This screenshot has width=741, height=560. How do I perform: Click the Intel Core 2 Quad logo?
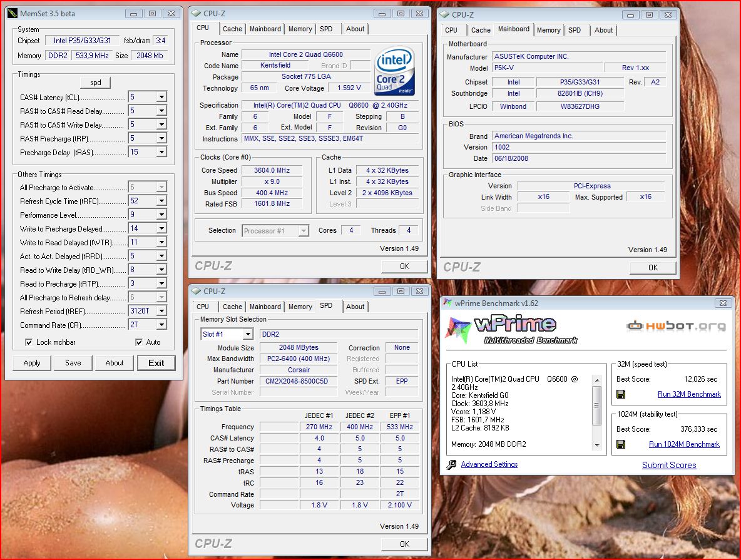(x=395, y=71)
